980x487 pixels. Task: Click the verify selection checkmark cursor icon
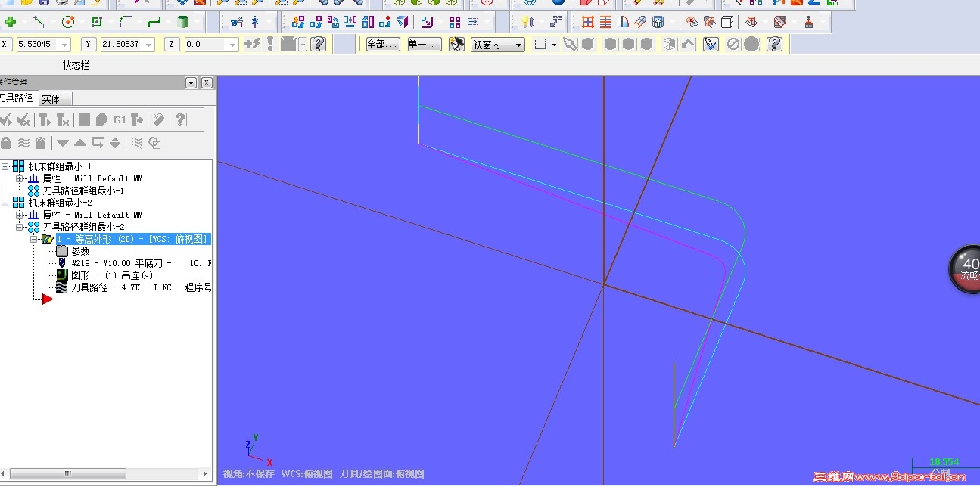710,44
